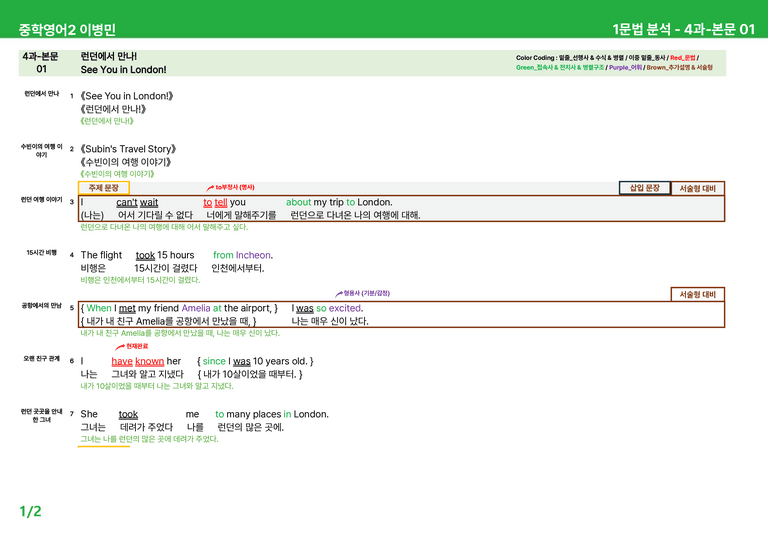Click the page indicator "1/2"
Viewport: 768px width, 543px height.
click(x=30, y=512)
